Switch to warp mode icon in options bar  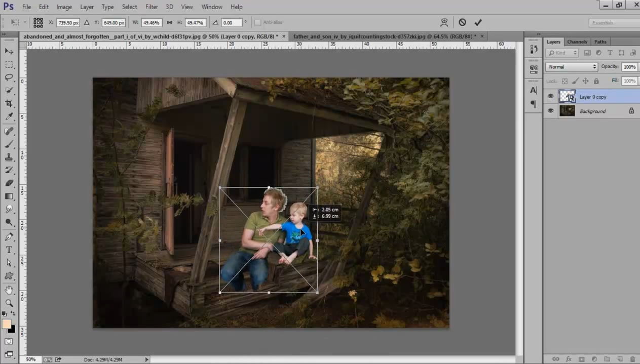click(x=444, y=23)
